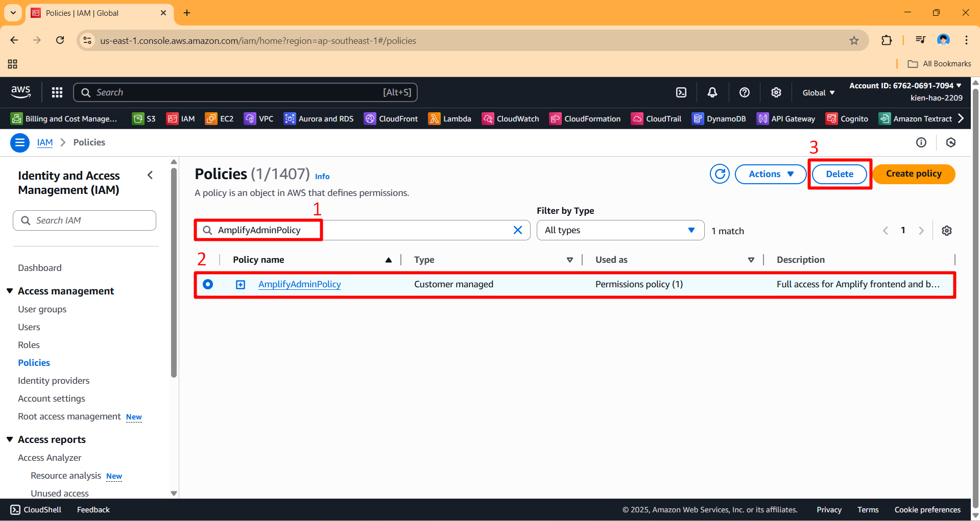The image size is (980, 521).
Task: Collapse the Access management section
Action: [10, 290]
